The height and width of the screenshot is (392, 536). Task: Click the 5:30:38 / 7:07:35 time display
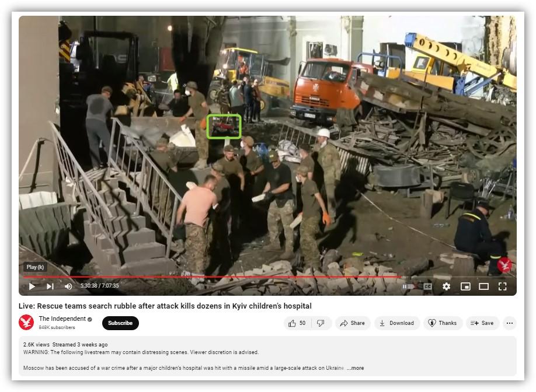99,286
